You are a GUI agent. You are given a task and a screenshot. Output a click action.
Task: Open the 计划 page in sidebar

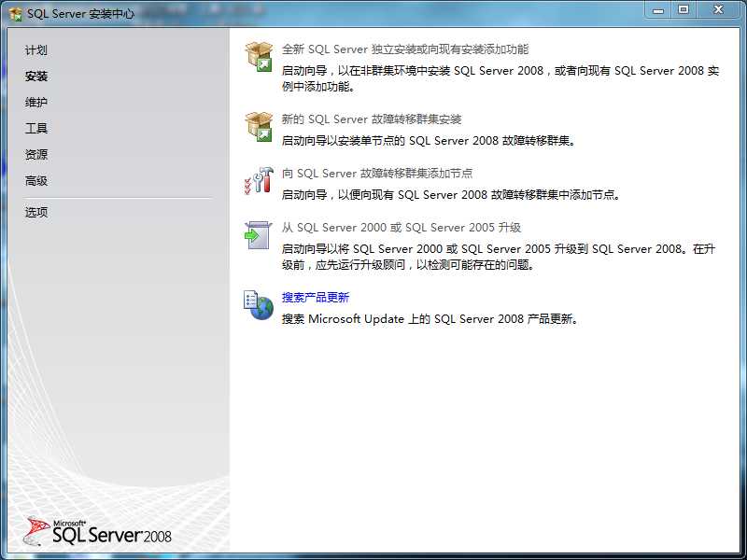point(36,50)
